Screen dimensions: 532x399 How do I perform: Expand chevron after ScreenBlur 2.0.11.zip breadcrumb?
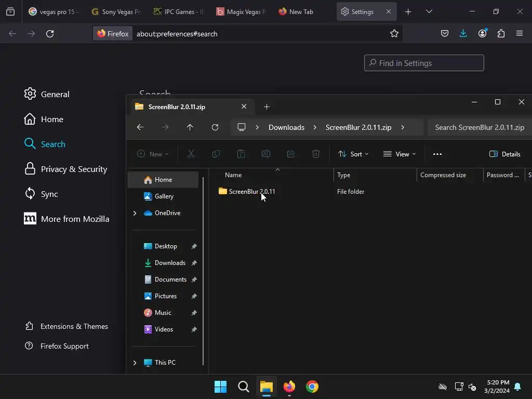click(x=403, y=127)
